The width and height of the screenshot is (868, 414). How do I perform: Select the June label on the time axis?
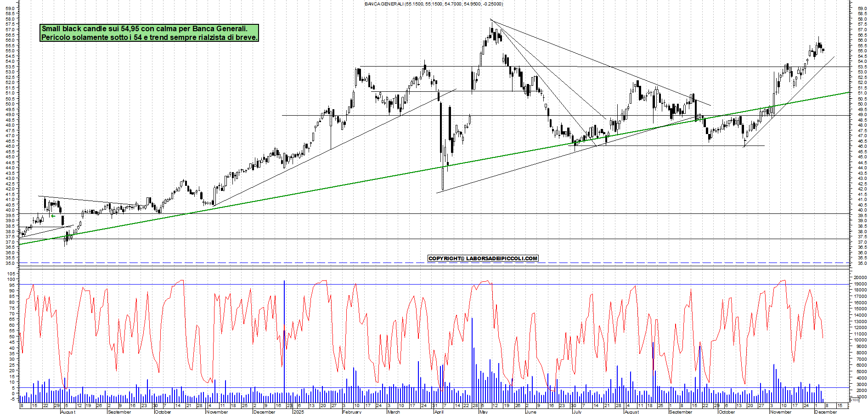pos(530,412)
